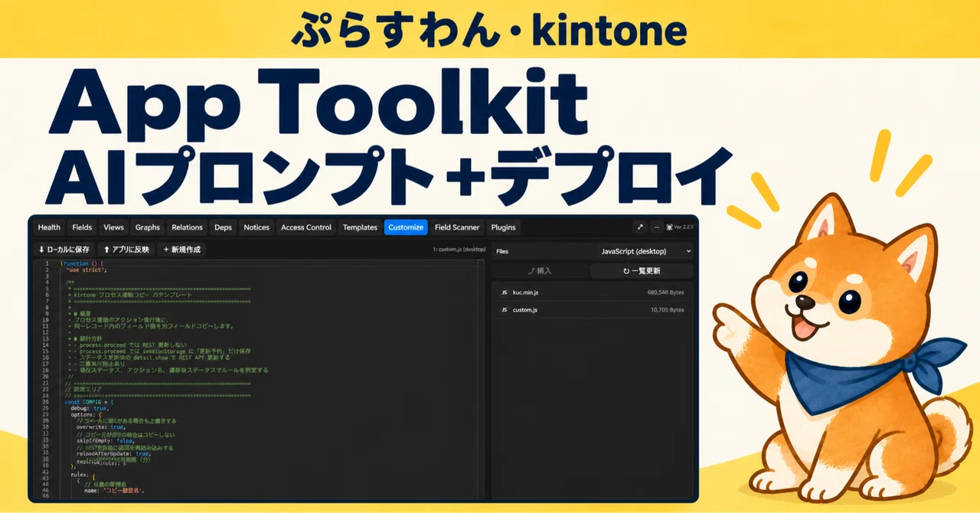Switch to the Fields tab
This screenshot has height=513, width=980.
pyautogui.click(x=82, y=227)
